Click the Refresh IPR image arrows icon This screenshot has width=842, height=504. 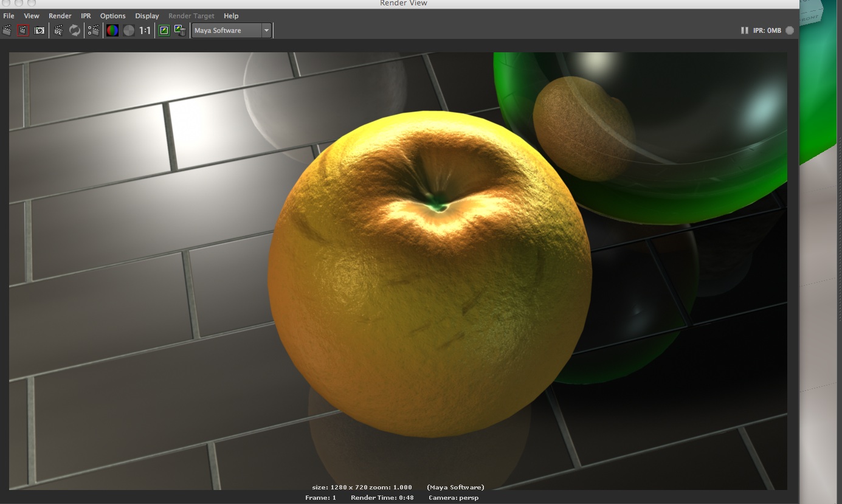click(x=75, y=30)
